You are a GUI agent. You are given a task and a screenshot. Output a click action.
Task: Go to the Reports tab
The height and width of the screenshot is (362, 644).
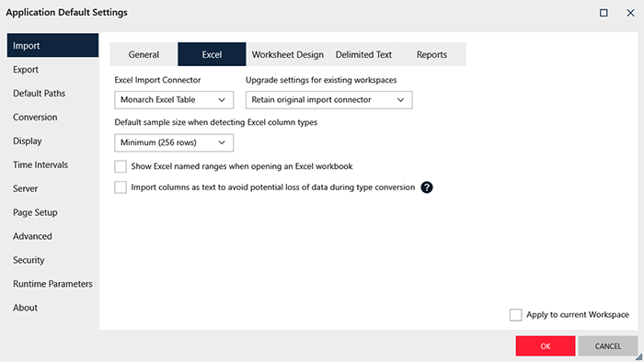coord(431,54)
